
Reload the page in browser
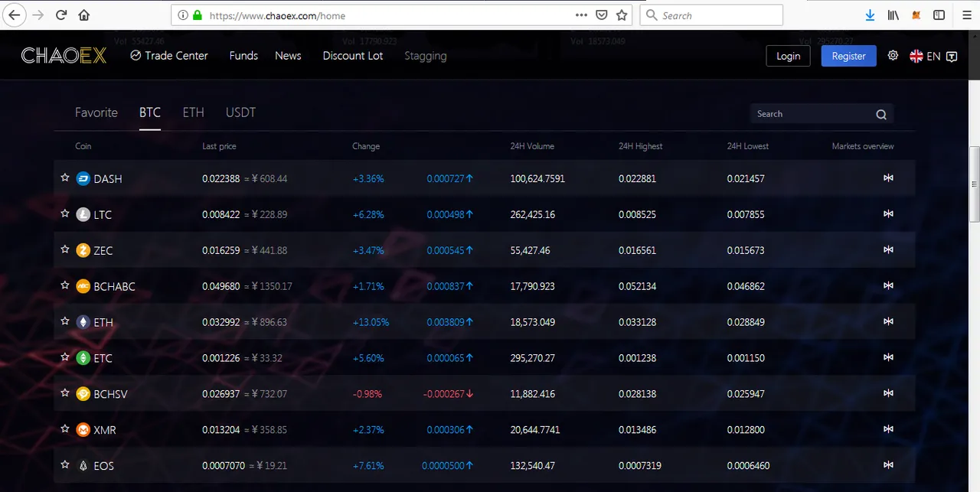pyautogui.click(x=61, y=15)
